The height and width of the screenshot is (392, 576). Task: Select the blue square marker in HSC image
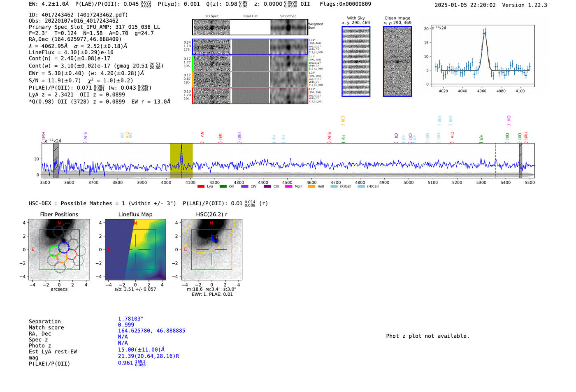point(214,238)
